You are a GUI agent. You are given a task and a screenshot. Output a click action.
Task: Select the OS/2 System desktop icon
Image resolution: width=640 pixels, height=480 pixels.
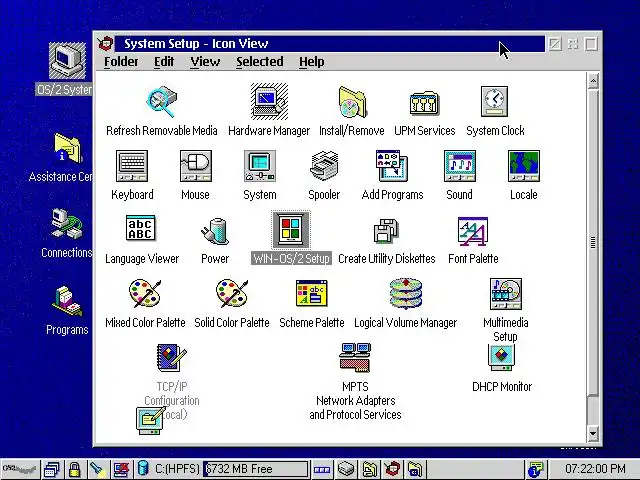(67, 60)
